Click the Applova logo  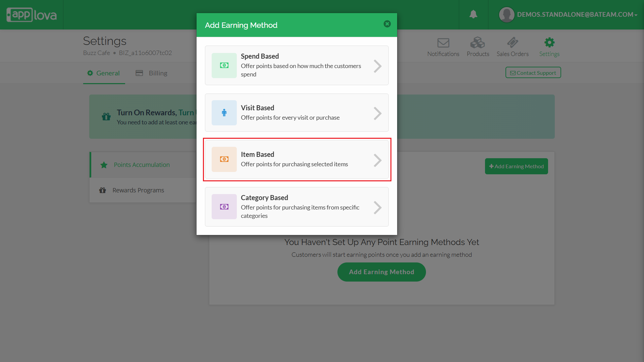coord(32,15)
